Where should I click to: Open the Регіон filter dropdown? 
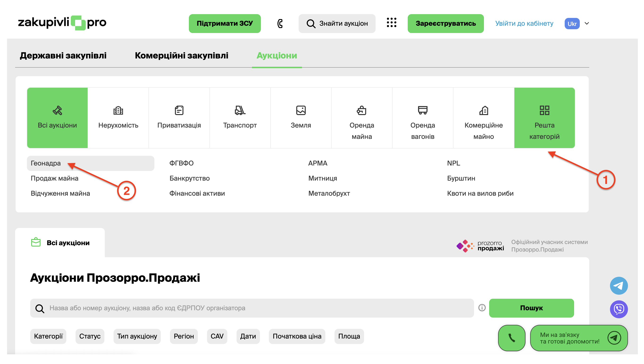[x=183, y=336]
